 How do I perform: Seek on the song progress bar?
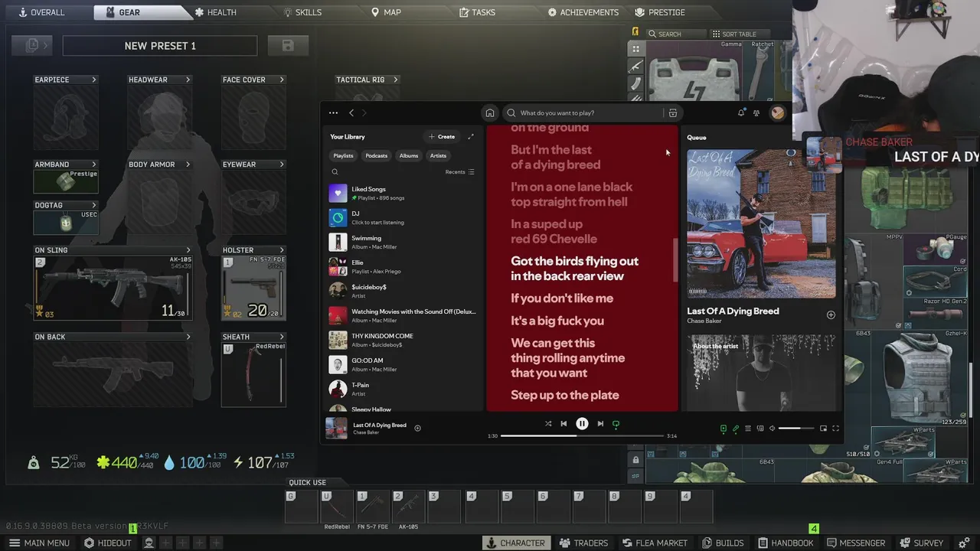tap(582, 435)
